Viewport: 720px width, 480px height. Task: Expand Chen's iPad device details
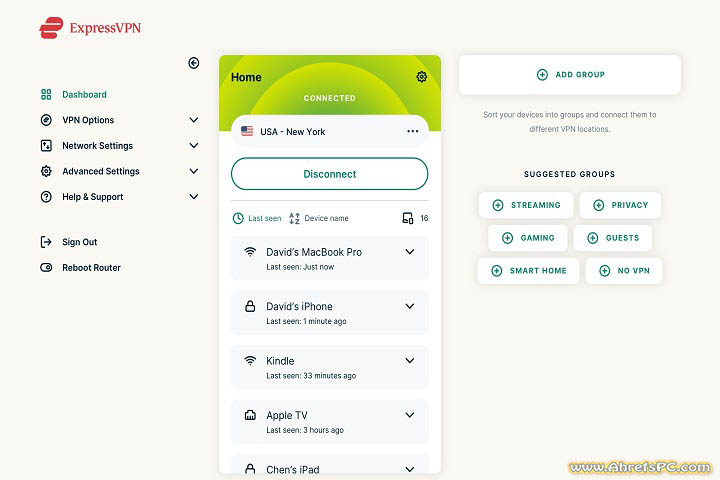(x=410, y=469)
